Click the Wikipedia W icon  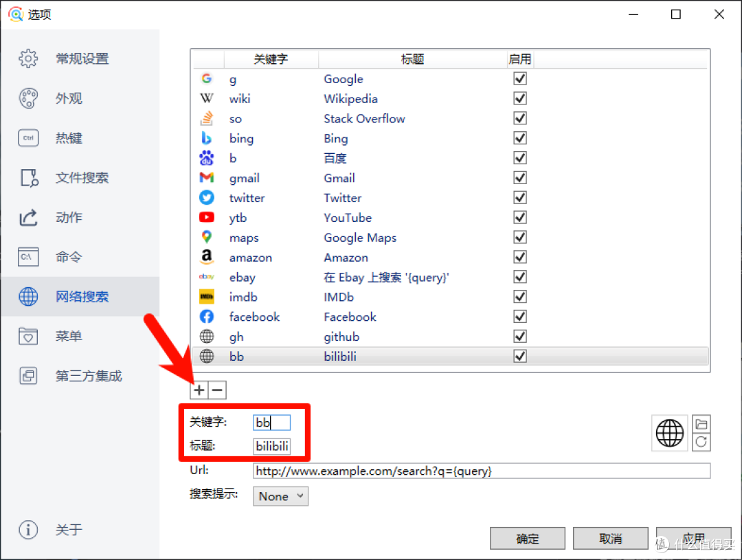207,98
